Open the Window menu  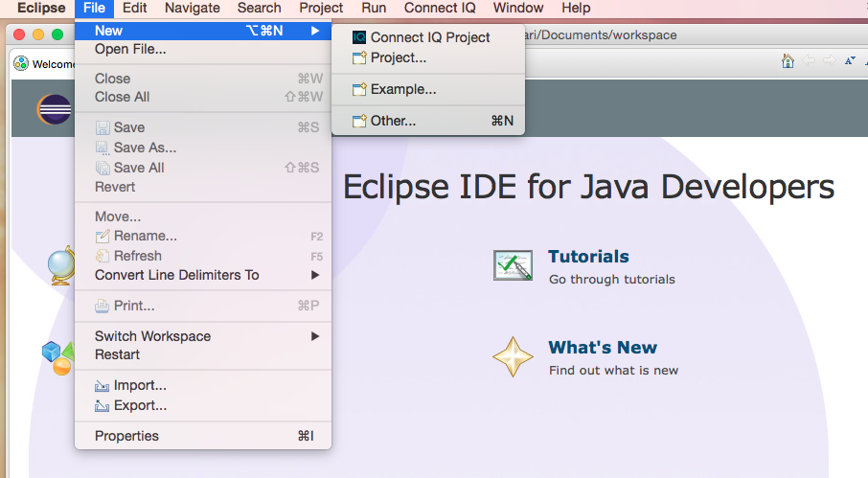click(518, 9)
